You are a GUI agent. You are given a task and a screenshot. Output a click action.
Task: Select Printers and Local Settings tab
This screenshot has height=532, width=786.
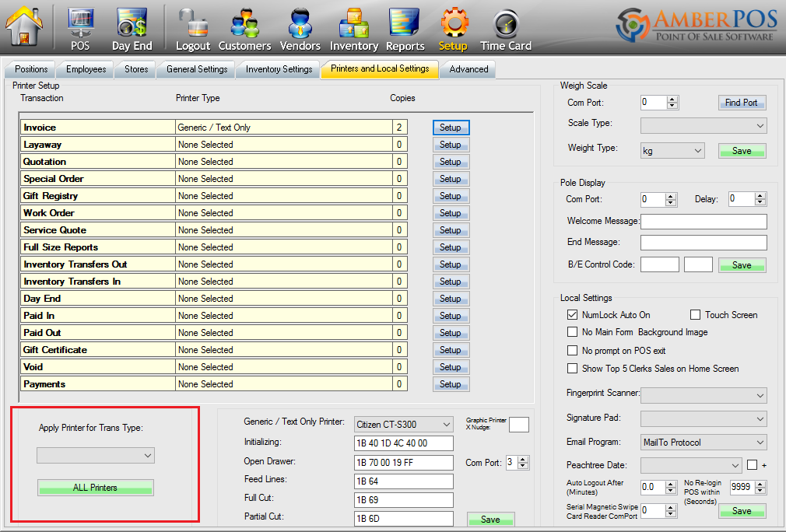click(380, 68)
